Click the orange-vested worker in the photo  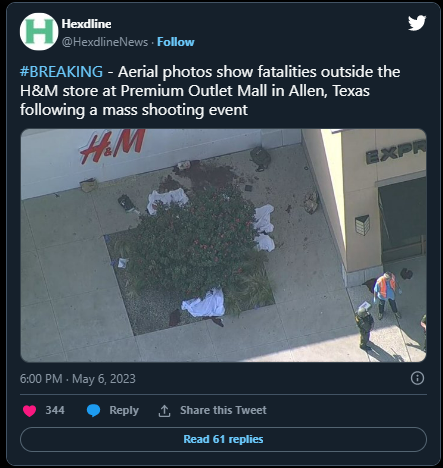[x=386, y=295]
